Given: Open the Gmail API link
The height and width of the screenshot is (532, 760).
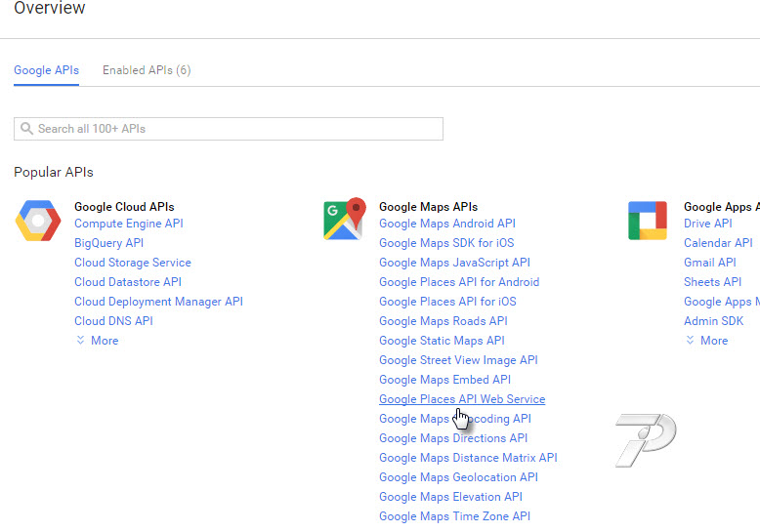Looking at the screenshot, I should click(x=709, y=263).
